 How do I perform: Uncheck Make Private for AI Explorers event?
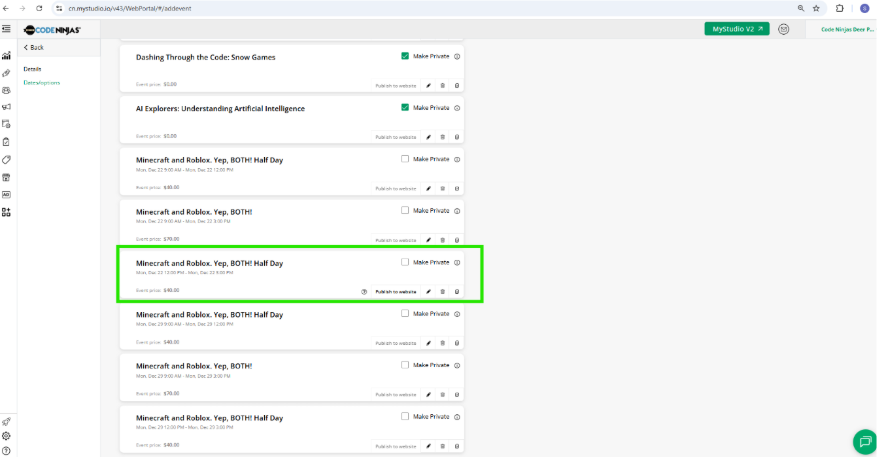(405, 108)
